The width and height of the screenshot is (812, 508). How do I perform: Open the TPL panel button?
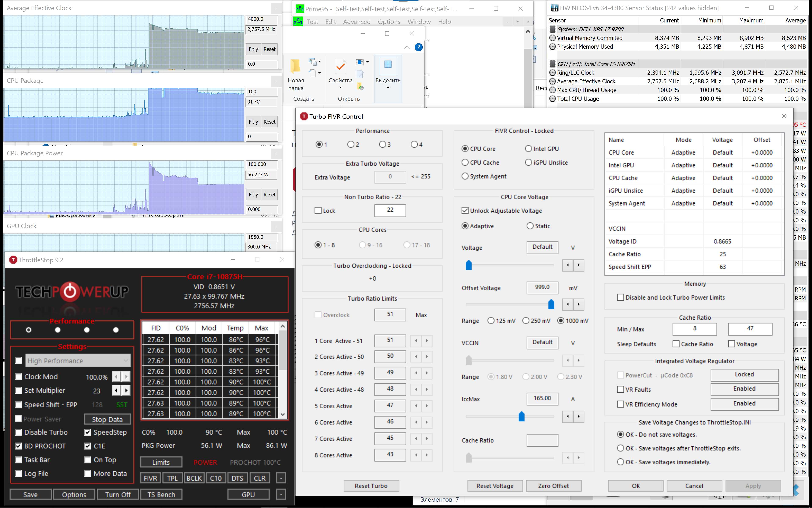coord(172,478)
